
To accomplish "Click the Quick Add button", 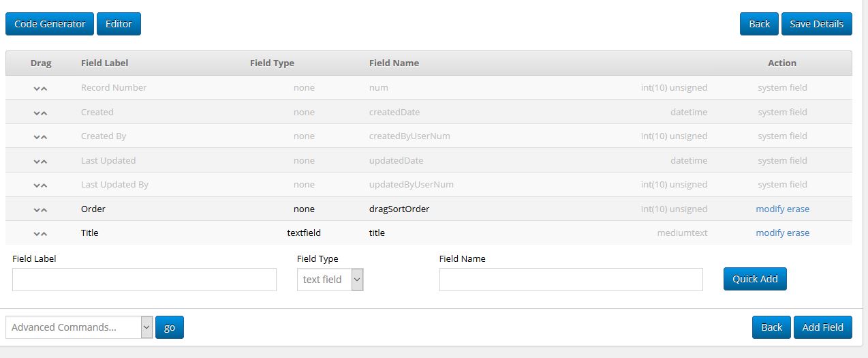I will point(754,279).
